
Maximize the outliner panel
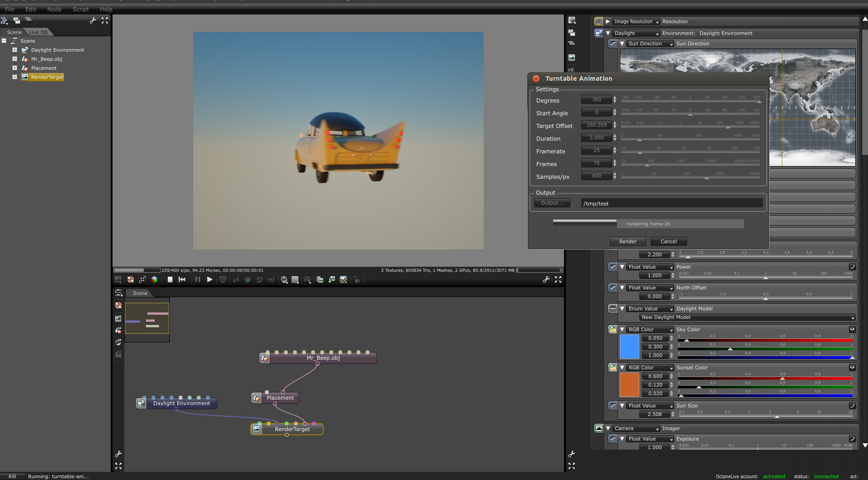[105, 20]
